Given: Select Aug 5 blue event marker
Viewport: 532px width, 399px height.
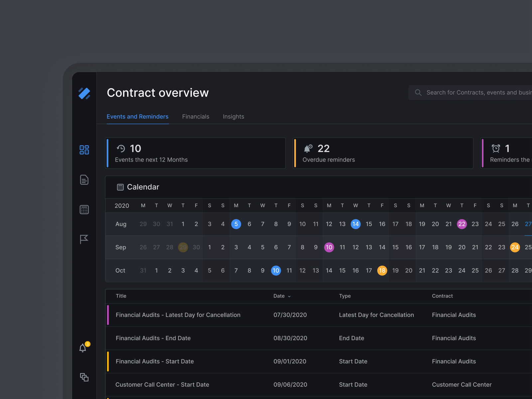Looking at the screenshot, I should (236, 224).
